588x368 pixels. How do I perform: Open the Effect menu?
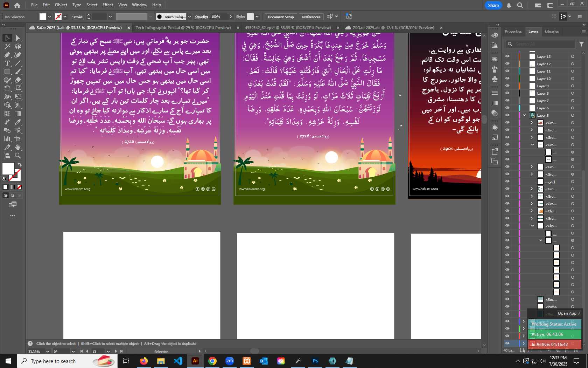click(x=108, y=5)
